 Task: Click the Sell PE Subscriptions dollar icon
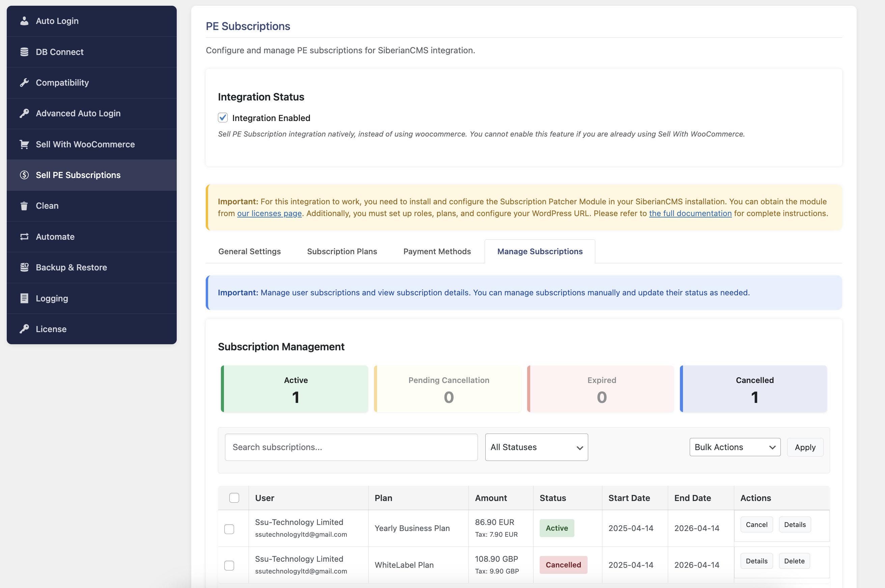click(x=24, y=175)
